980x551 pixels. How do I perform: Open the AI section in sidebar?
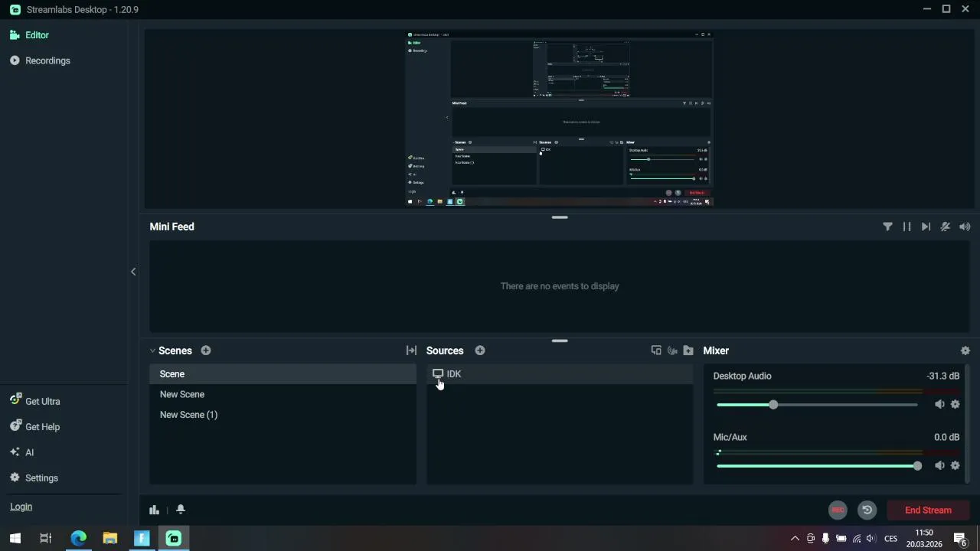(22, 452)
